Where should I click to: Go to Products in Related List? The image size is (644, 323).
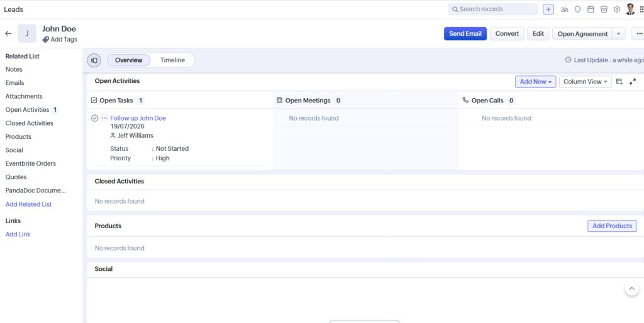18,136
